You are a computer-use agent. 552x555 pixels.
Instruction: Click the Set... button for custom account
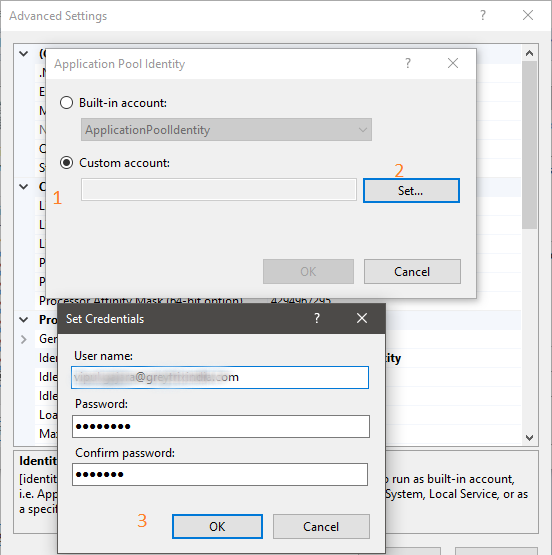pyautogui.click(x=412, y=191)
